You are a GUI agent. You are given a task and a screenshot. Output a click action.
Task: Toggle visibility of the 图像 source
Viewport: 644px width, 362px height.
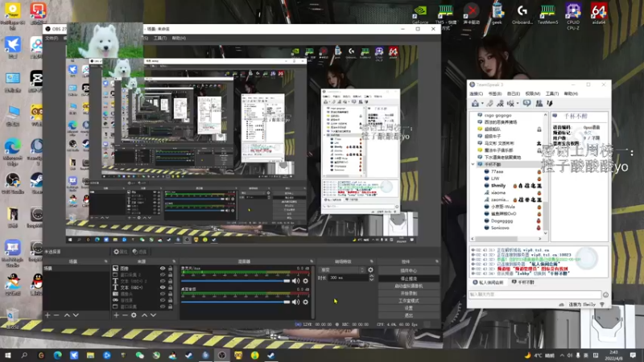(163, 269)
